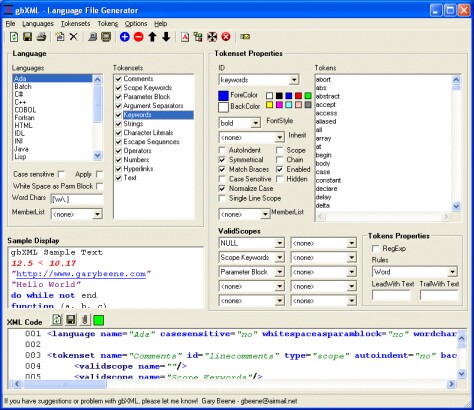Click the XML Code clip icon
The width and height of the screenshot is (474, 410).
click(x=85, y=320)
